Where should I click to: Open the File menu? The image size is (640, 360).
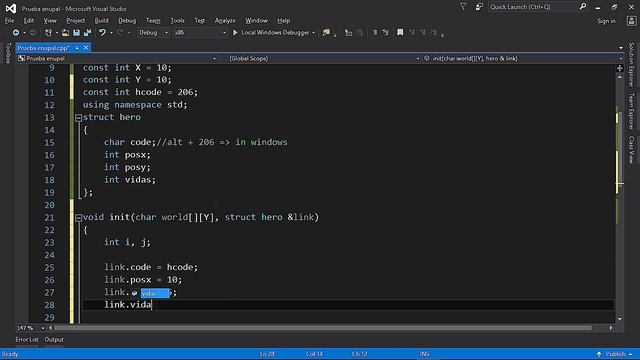click(x=9, y=20)
